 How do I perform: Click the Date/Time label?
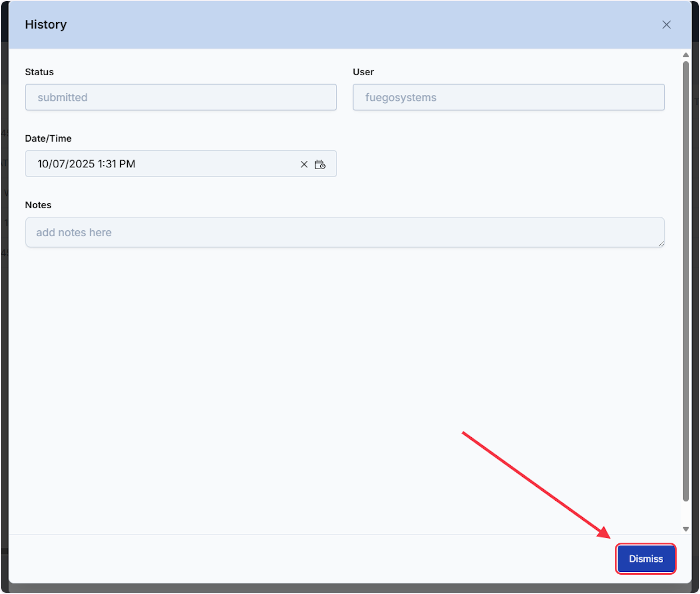coord(48,138)
